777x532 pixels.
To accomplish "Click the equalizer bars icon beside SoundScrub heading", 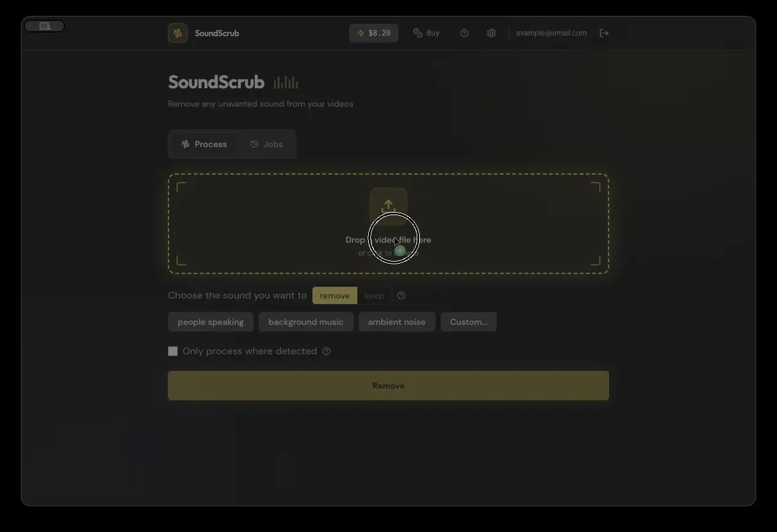I will (286, 82).
